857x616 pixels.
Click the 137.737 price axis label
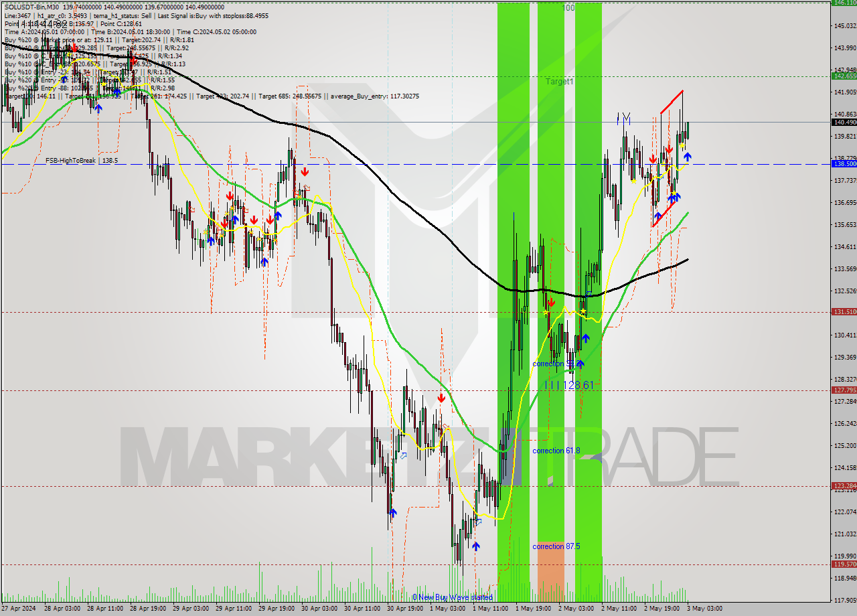(x=844, y=180)
